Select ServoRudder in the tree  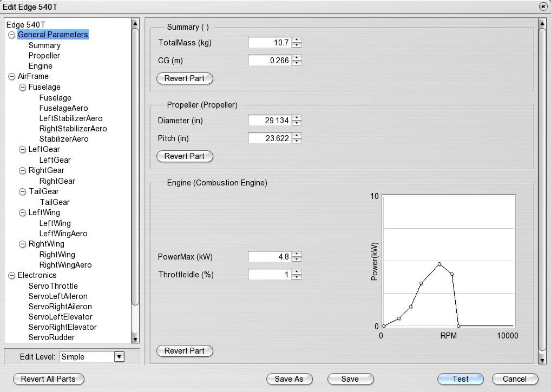[51, 337]
